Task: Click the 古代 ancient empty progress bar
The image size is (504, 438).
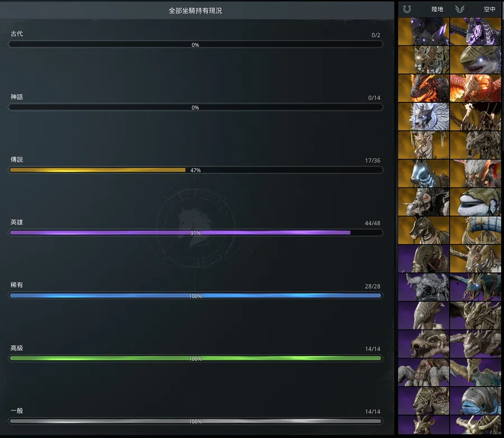Action: (x=195, y=45)
